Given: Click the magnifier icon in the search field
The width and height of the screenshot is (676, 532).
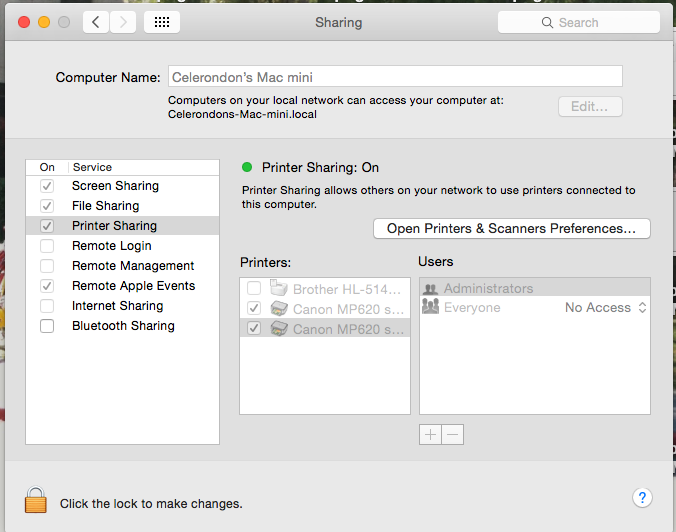Looking at the screenshot, I should (547, 22).
